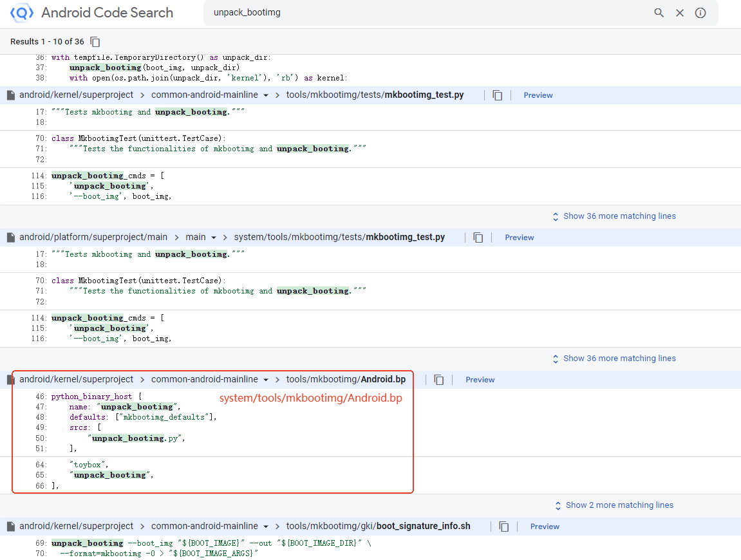Expand second Show 36 more matching lines

click(x=614, y=359)
